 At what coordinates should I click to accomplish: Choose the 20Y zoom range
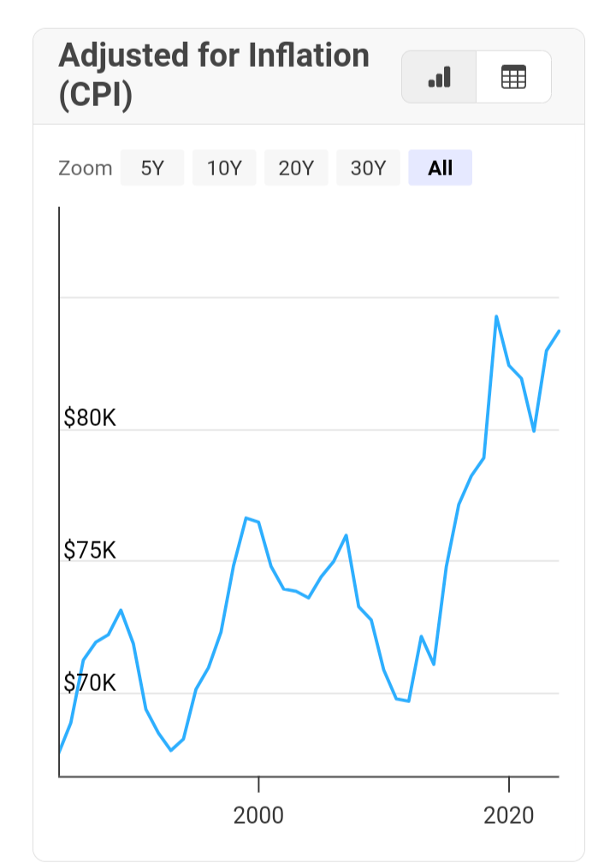pos(296,168)
